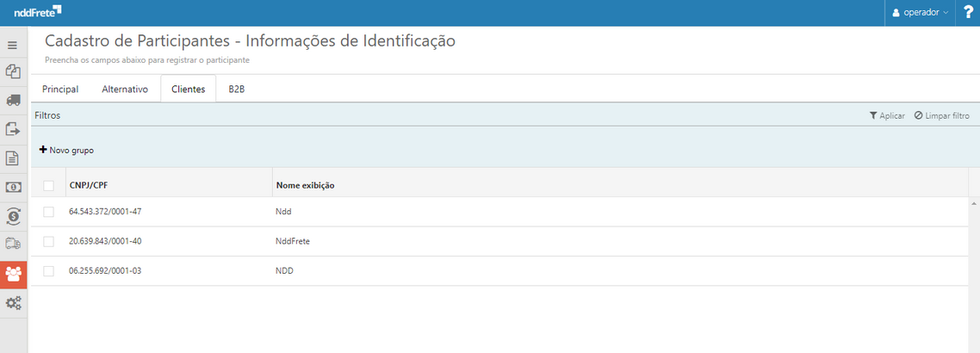The image size is (980, 353).
Task: Tick the checkbox for 06.255.692/0001-03
Action: point(49,271)
